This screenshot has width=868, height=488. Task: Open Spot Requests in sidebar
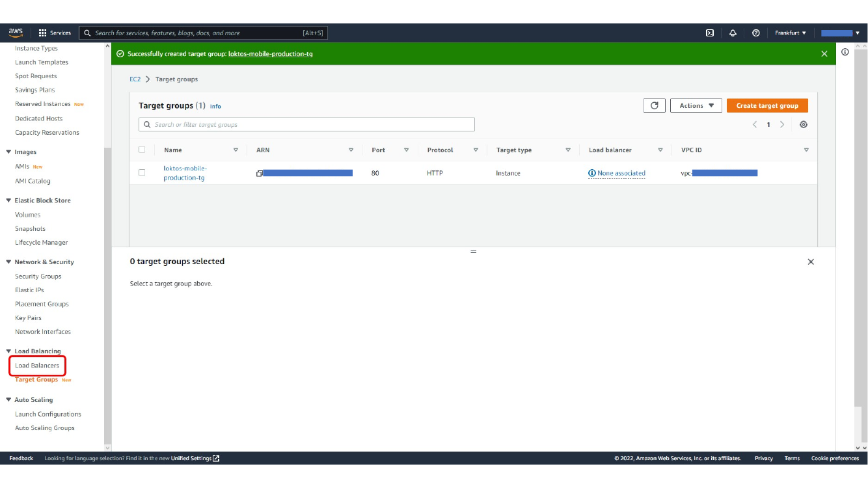pyautogui.click(x=36, y=76)
